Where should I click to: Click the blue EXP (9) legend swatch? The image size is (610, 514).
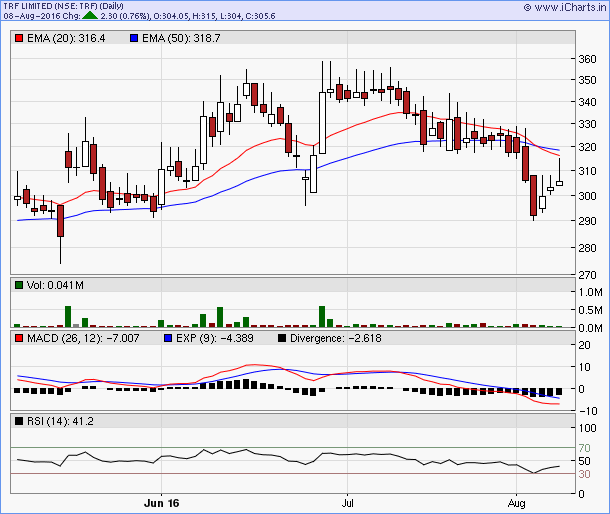point(168,338)
